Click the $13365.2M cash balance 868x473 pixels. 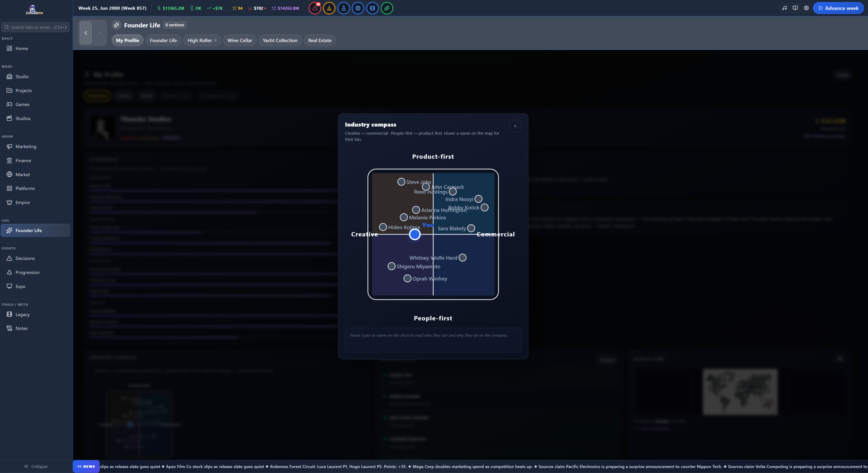click(171, 8)
